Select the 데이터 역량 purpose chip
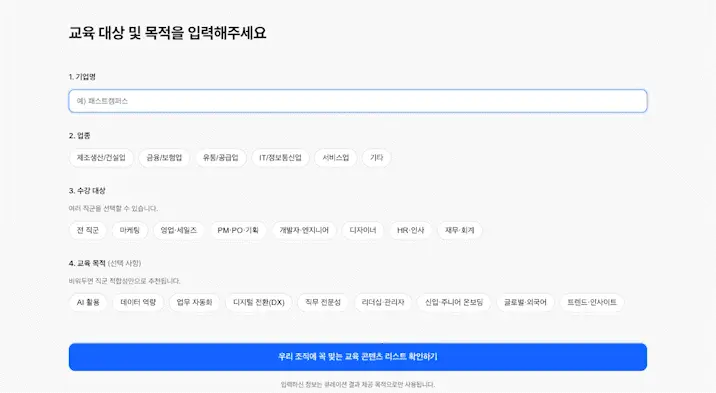 coord(138,303)
